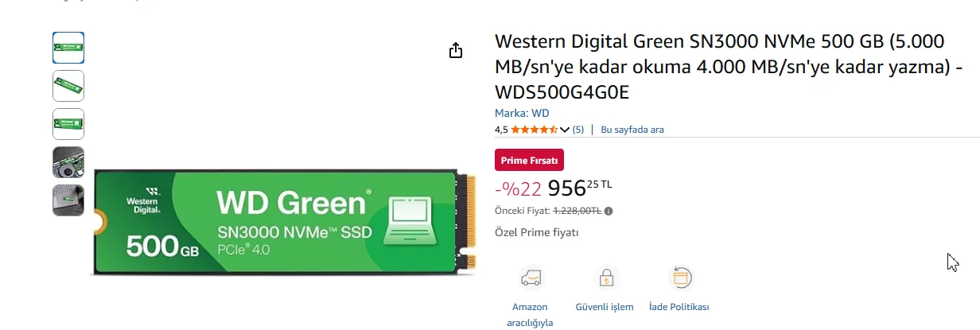Image resolution: width=980 pixels, height=330 pixels.
Task: Click the return policy box icon
Action: point(681,278)
